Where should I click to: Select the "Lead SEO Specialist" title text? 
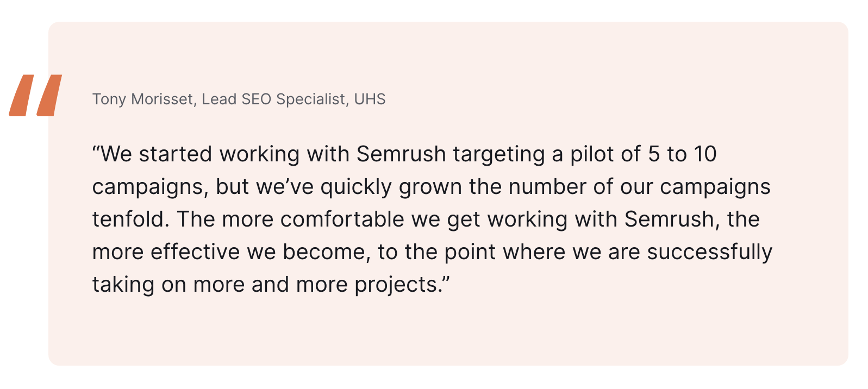pos(273,99)
